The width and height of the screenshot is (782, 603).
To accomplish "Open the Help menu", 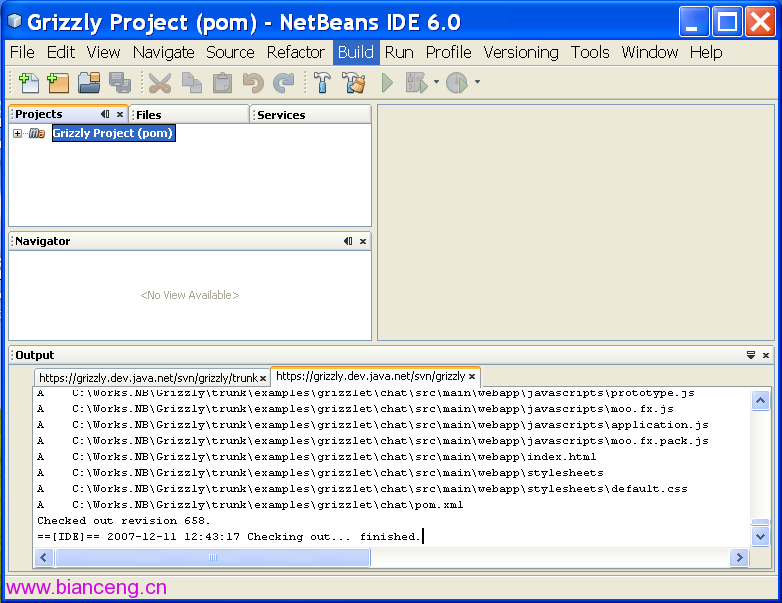I will (x=706, y=52).
